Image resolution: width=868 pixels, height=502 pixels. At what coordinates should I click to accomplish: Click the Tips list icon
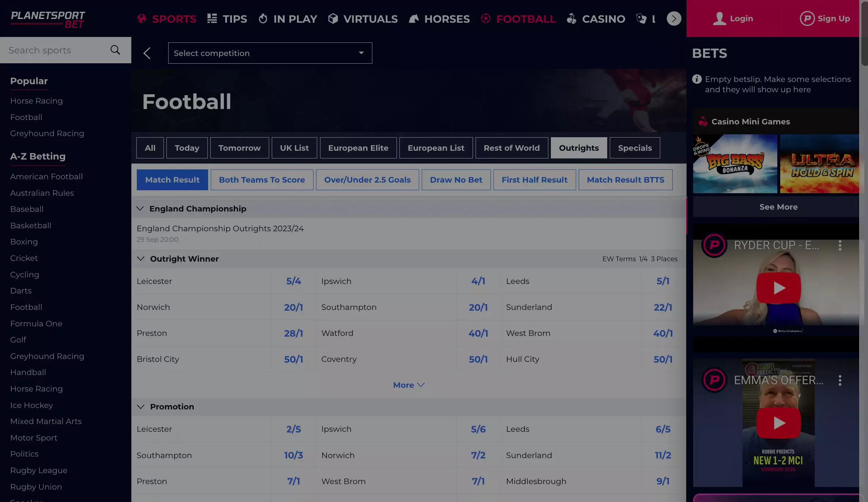[212, 19]
